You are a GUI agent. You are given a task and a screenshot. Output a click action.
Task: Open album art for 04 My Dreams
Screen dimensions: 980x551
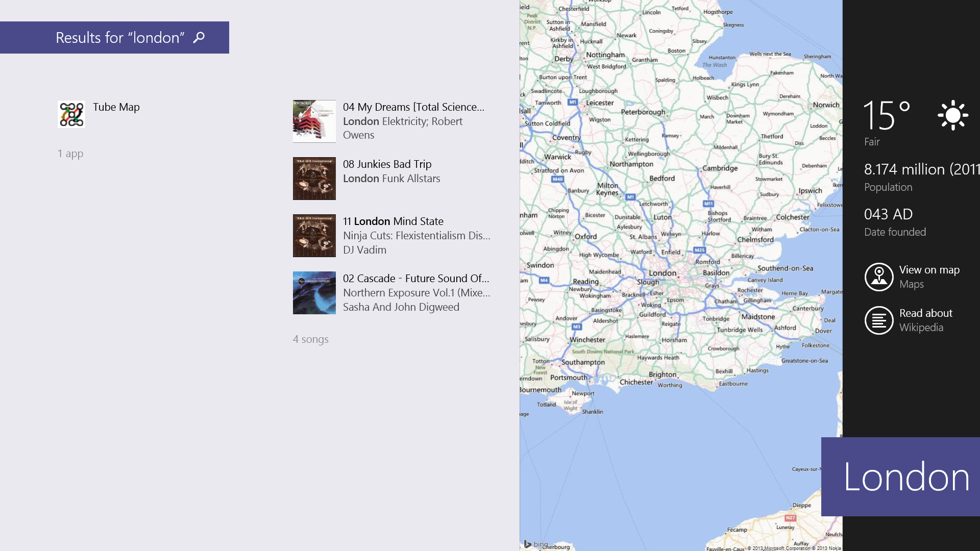(314, 121)
